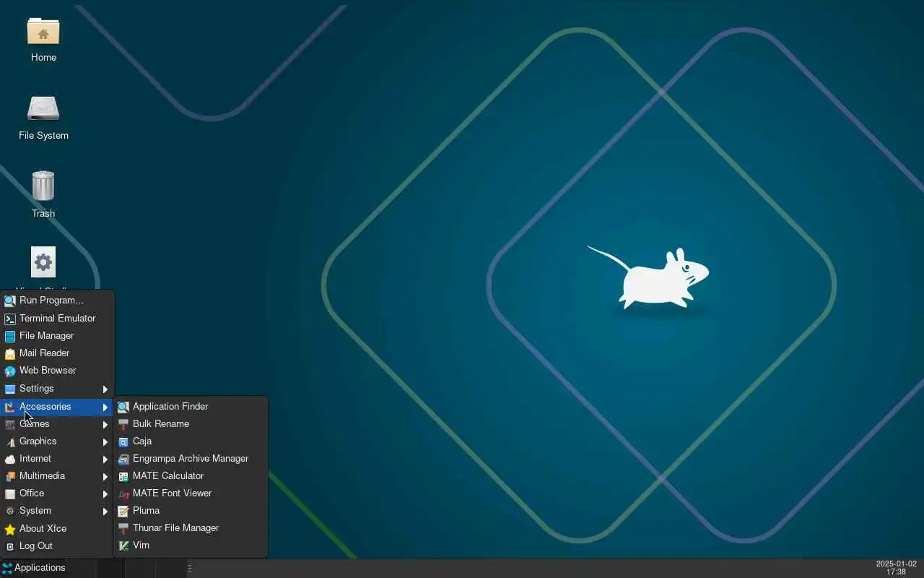Click the MATE Calculator icon
924x578 pixels.
point(123,476)
